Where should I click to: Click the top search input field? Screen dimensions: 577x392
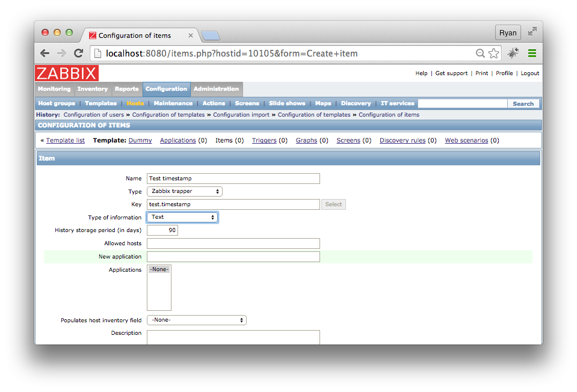coord(463,103)
